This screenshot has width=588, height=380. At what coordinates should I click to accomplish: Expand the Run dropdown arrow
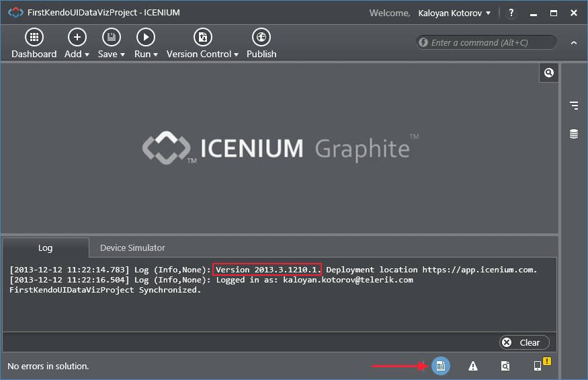(x=155, y=55)
